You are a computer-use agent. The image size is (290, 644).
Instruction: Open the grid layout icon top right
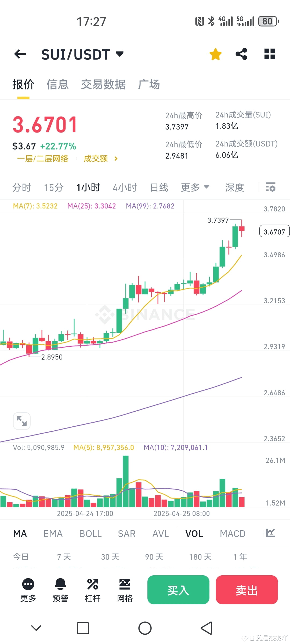[269, 54]
